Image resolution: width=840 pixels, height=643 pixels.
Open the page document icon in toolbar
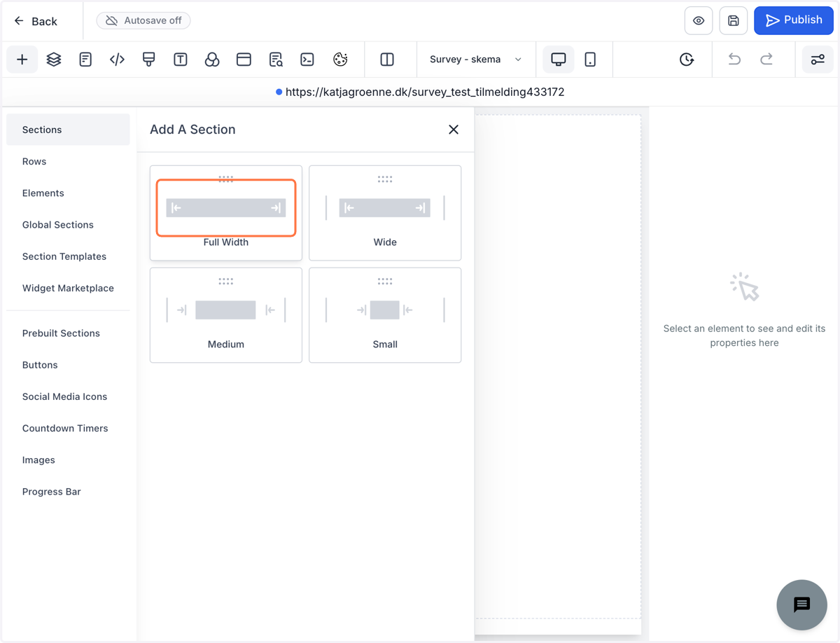(85, 60)
